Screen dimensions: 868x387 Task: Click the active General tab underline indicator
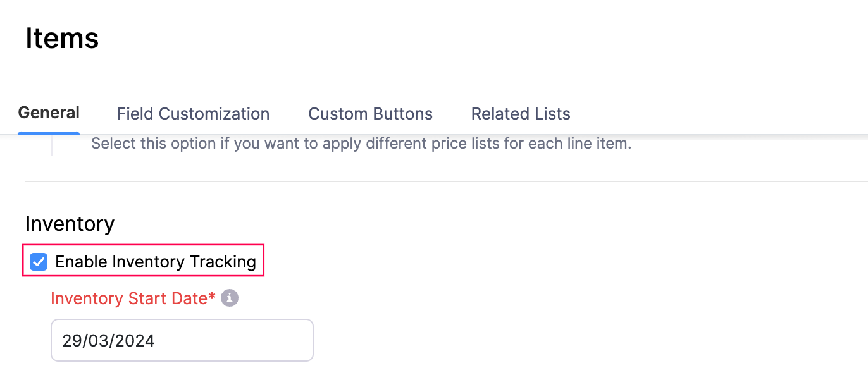click(x=49, y=132)
